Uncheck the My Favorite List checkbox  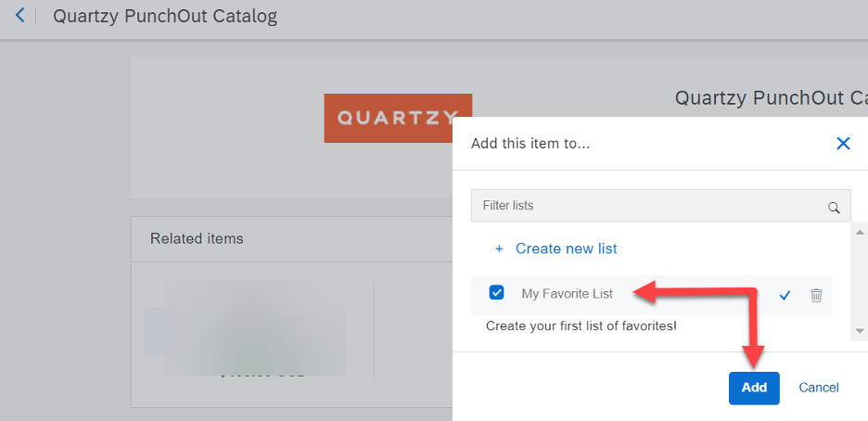pos(496,293)
